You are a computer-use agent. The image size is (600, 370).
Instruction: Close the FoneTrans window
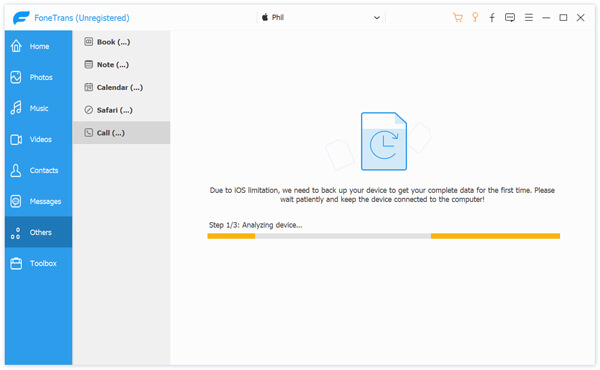580,18
